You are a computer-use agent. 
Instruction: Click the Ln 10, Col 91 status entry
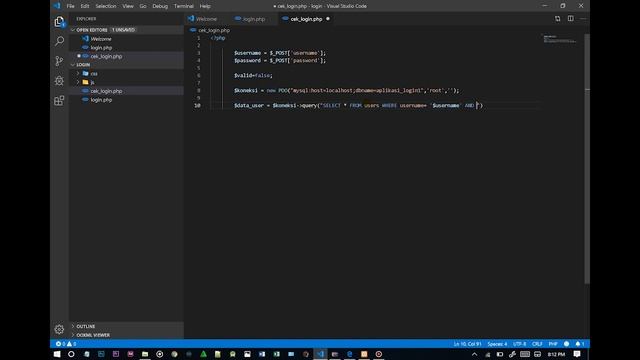click(x=467, y=344)
